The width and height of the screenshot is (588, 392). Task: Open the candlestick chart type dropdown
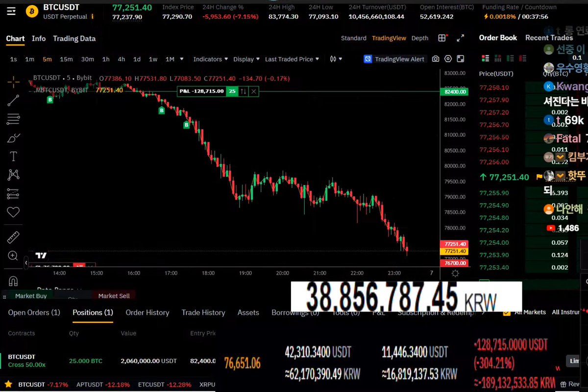336,59
